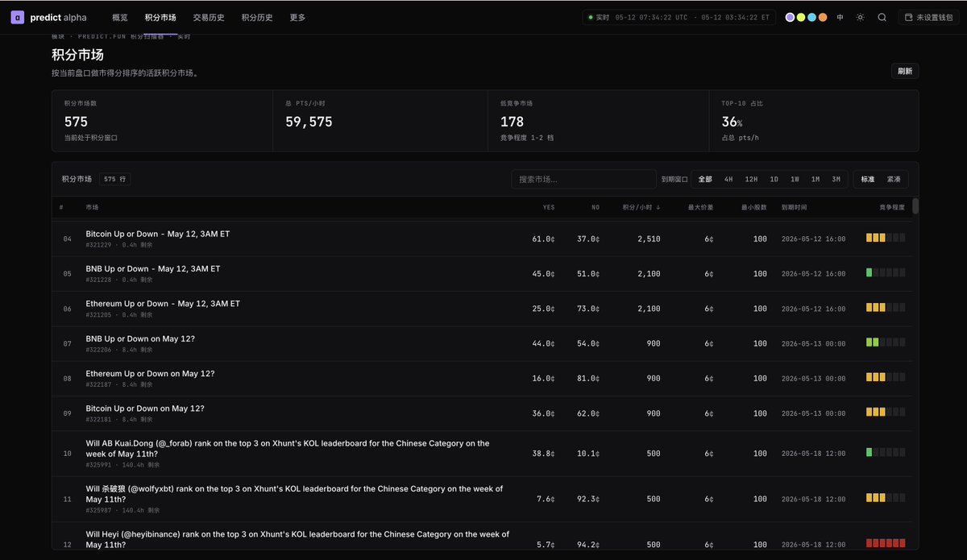Open the Heyi @heyibinance KOL leaderboard market
Image resolution: width=967 pixels, height=560 pixels.
[297, 539]
